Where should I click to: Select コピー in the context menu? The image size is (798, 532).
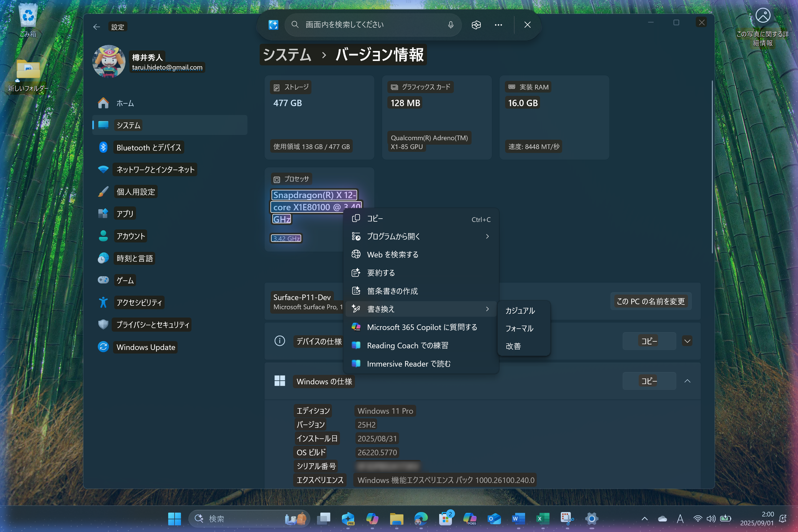pos(375,219)
